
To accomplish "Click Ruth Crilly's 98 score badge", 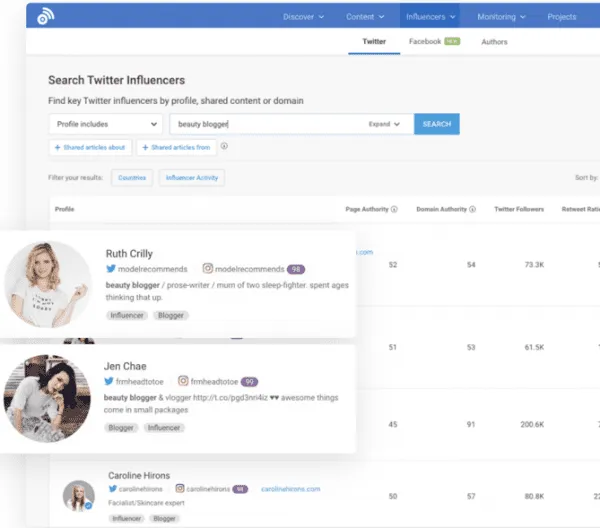I will point(296,269).
